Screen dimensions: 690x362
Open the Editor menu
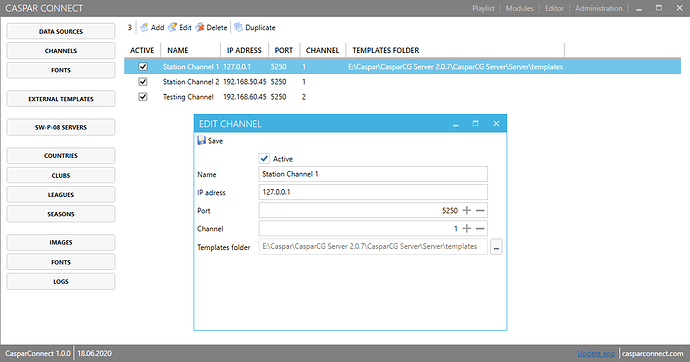554,8
